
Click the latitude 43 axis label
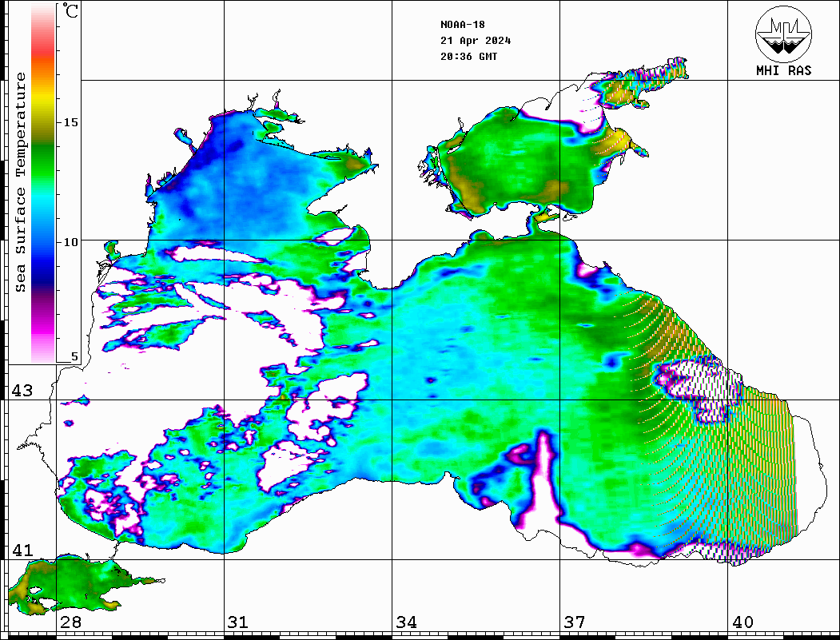pos(21,391)
